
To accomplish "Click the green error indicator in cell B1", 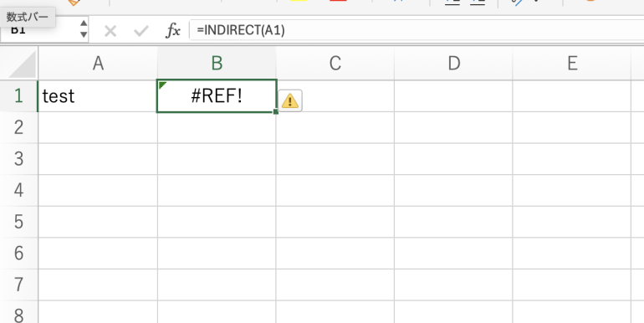I will pos(161,85).
